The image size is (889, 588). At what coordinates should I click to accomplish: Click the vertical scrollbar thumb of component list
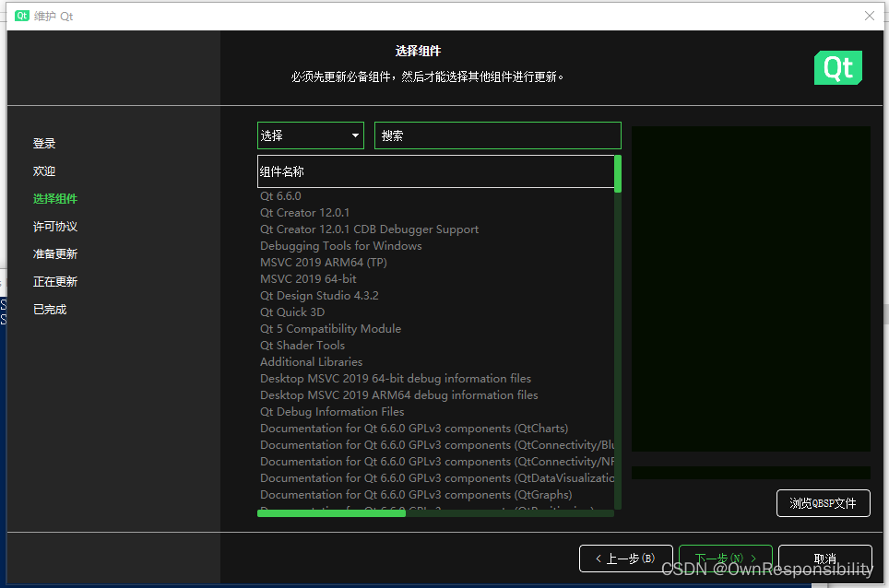(618, 174)
